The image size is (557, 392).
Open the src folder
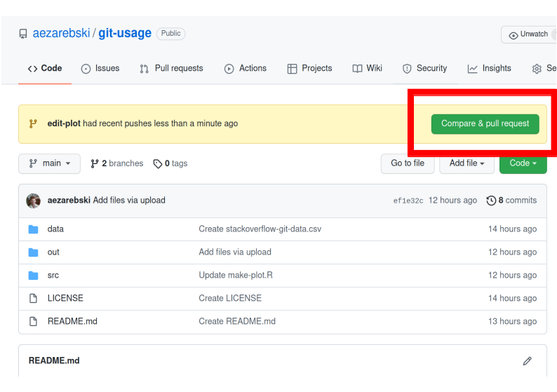[53, 275]
